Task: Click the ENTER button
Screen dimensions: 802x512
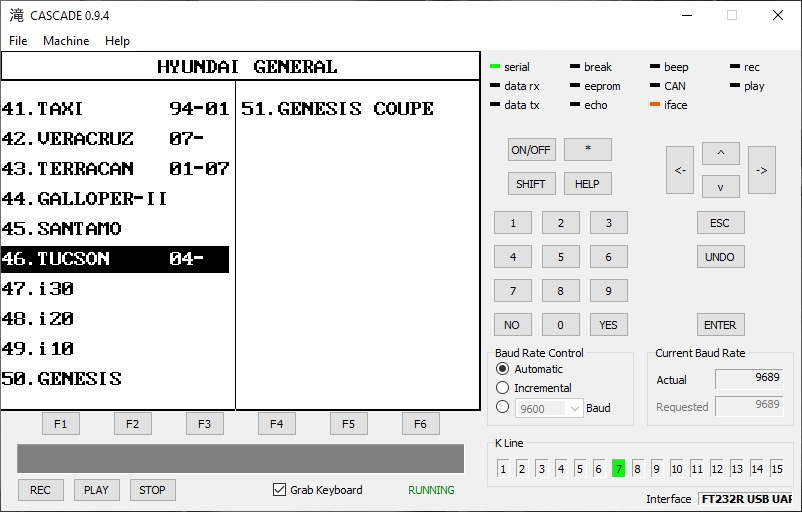Action: [x=720, y=325]
